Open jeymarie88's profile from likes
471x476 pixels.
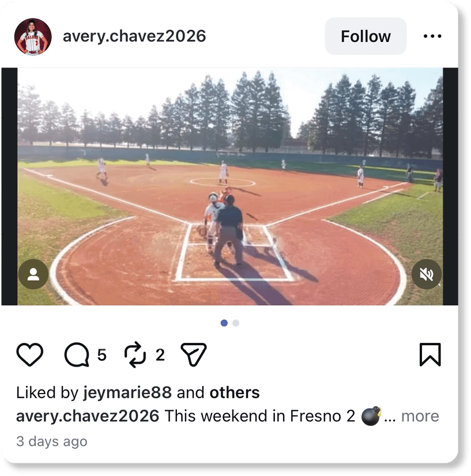[127, 392]
